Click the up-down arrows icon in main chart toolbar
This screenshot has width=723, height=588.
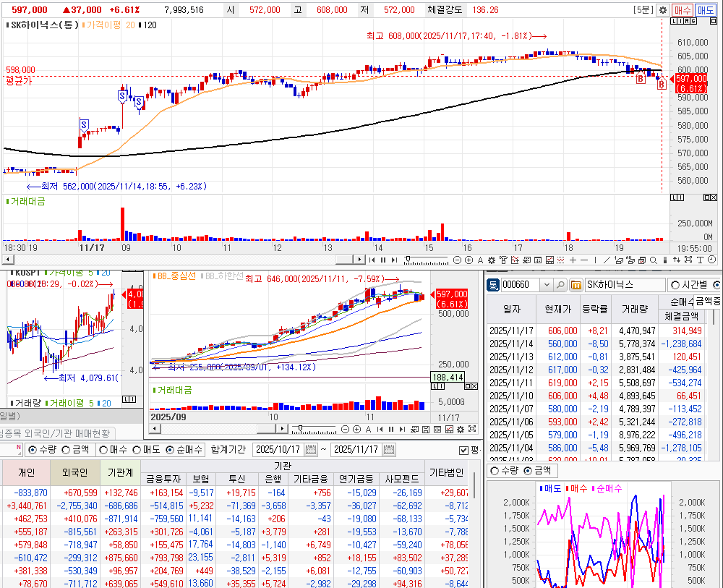click(x=677, y=260)
